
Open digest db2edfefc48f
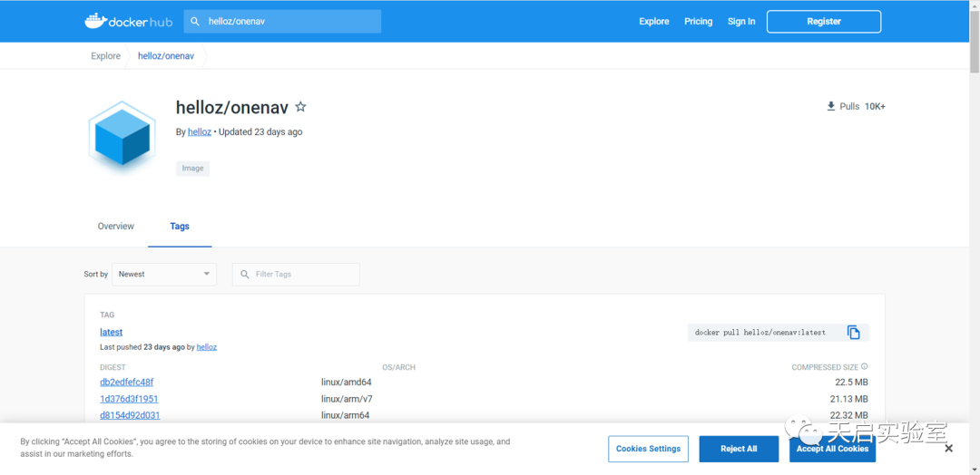pyautogui.click(x=126, y=382)
